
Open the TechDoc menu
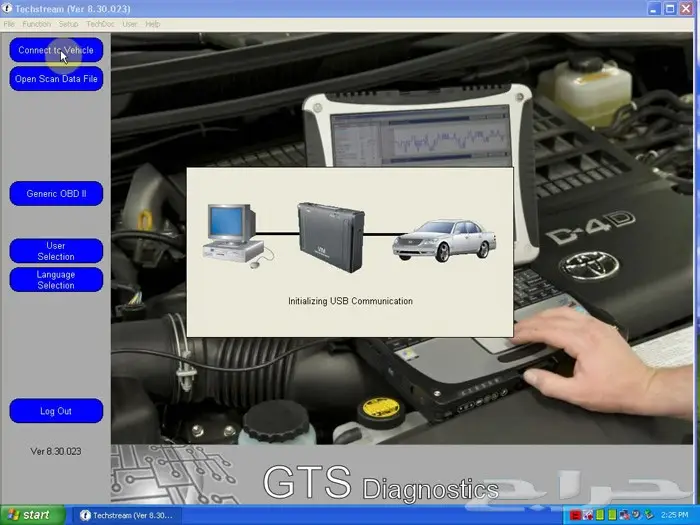100,24
